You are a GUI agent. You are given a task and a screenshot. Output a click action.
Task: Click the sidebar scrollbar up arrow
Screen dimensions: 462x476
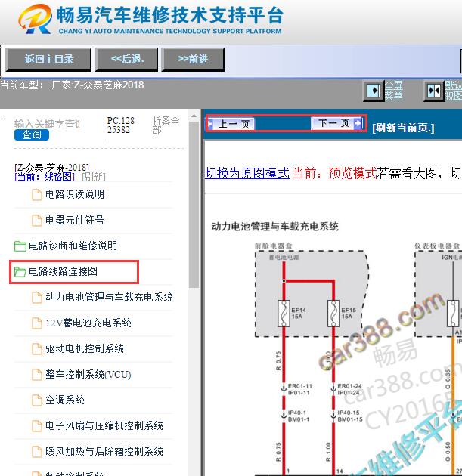click(194, 116)
